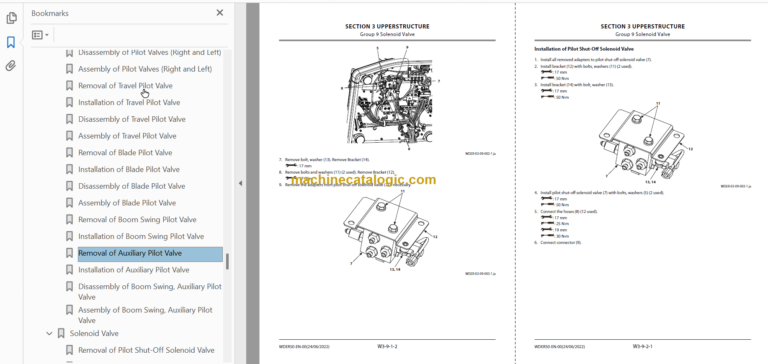Go to Removal of Travel Pilot Valve
Viewport: 768px width, 364px height.
(125, 86)
